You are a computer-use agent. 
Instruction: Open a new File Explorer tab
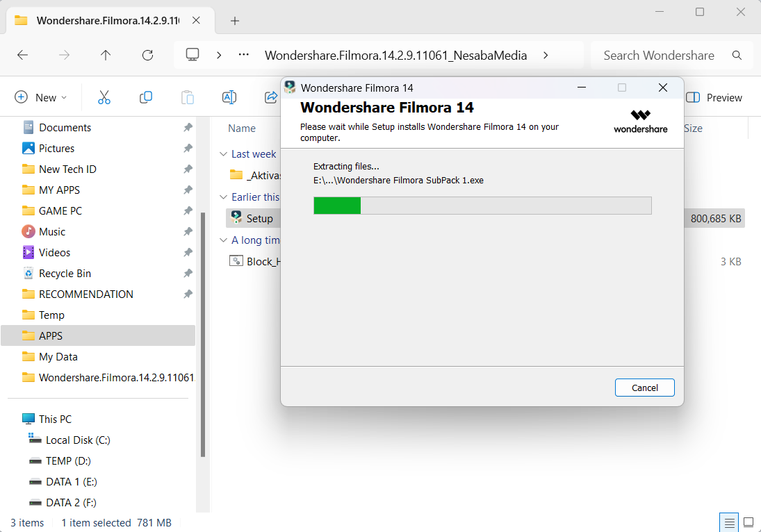coord(235,20)
